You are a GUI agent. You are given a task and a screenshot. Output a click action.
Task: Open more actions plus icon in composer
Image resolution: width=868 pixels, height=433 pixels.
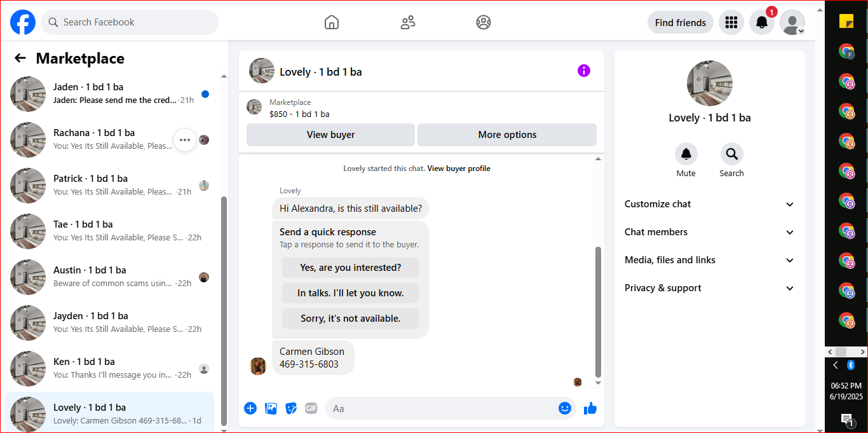[250, 408]
